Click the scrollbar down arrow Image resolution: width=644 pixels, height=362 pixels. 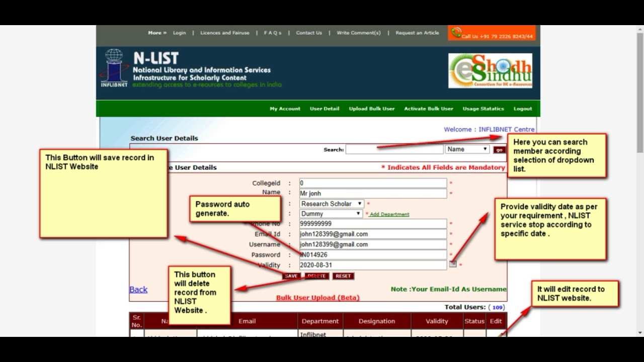(640, 333)
